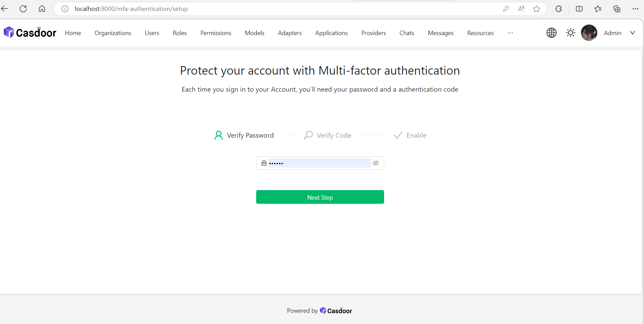The width and height of the screenshot is (644, 324).
Task: Open the Providers section
Action: 374,33
